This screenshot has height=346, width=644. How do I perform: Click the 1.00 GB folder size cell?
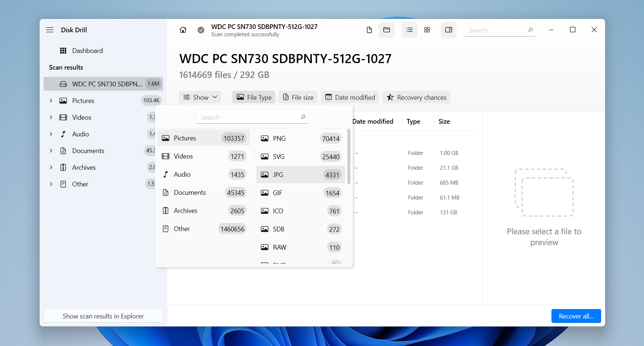click(x=449, y=153)
